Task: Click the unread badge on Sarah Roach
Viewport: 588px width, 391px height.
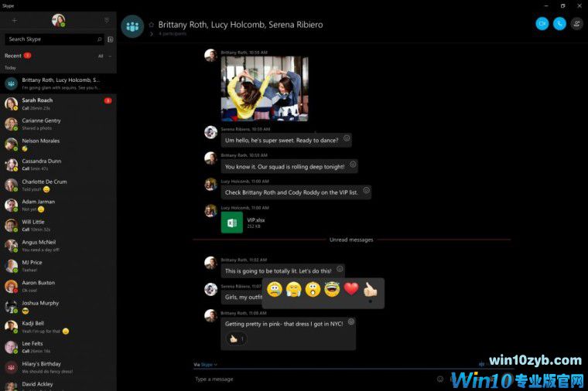Action: (x=108, y=100)
